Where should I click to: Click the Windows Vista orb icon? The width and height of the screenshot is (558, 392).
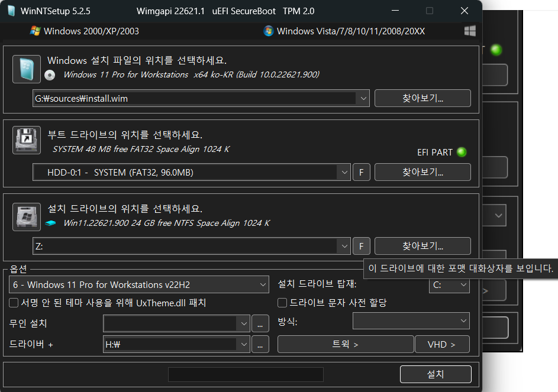[268, 31]
